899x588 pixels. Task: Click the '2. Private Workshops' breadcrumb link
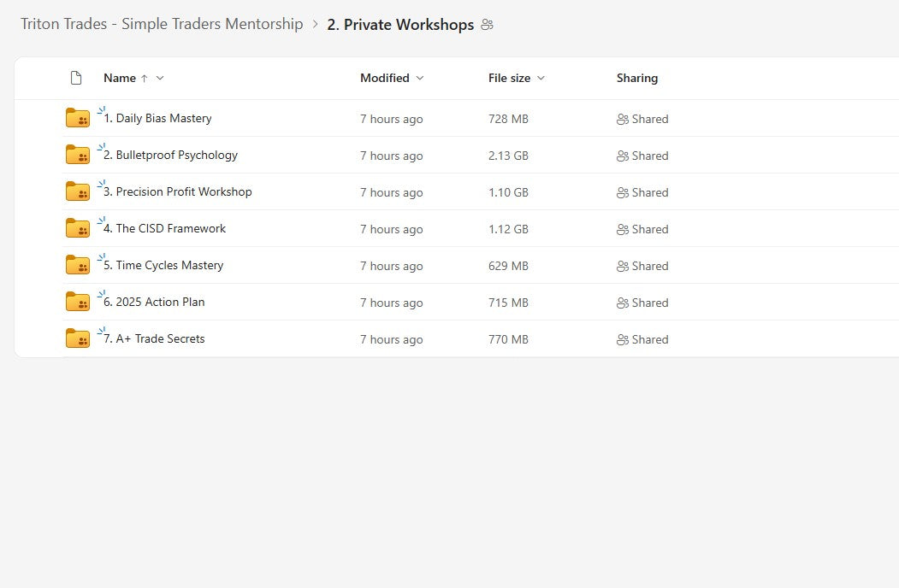(x=400, y=25)
